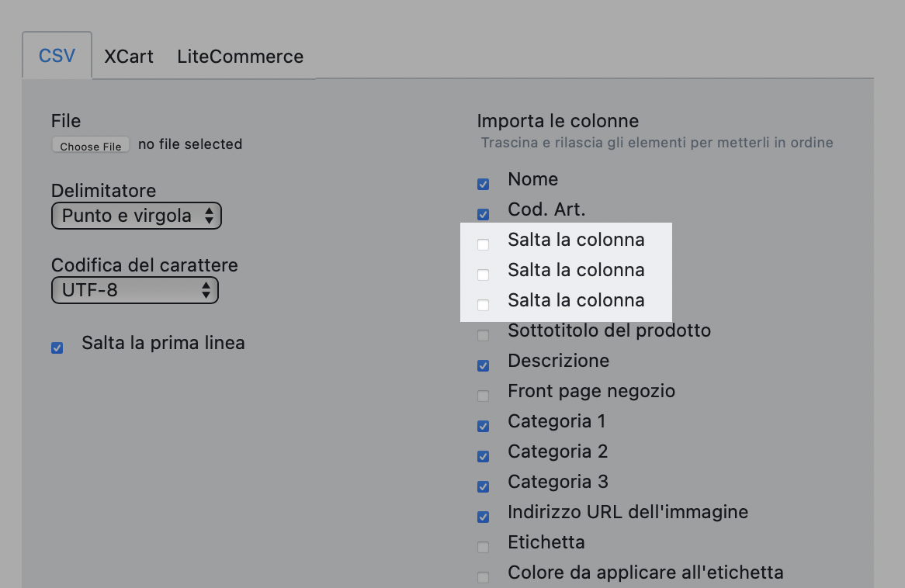
Task: Uncheck the Nome column
Action: coord(483,184)
